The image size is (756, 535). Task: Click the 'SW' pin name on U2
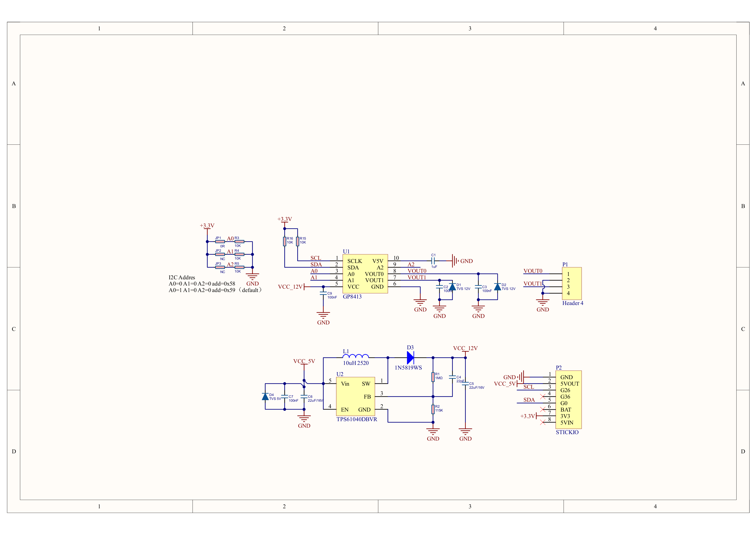coord(366,384)
